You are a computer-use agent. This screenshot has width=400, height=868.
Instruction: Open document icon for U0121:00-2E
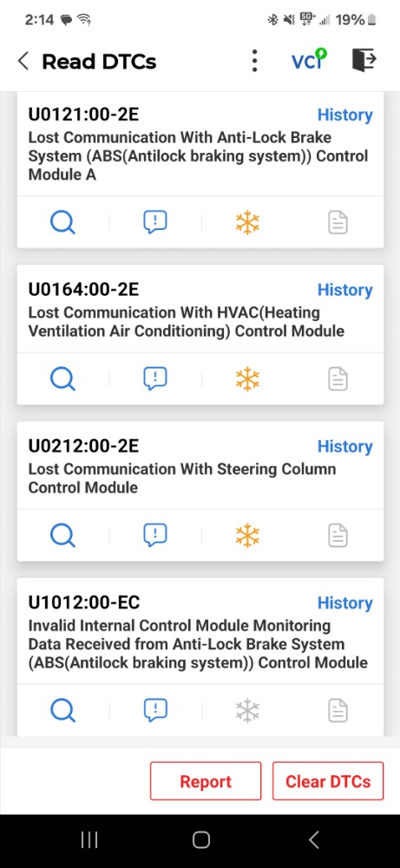point(338,222)
